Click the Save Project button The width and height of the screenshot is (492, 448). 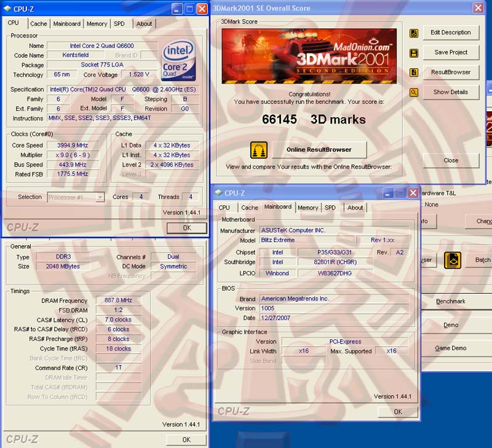(451, 52)
